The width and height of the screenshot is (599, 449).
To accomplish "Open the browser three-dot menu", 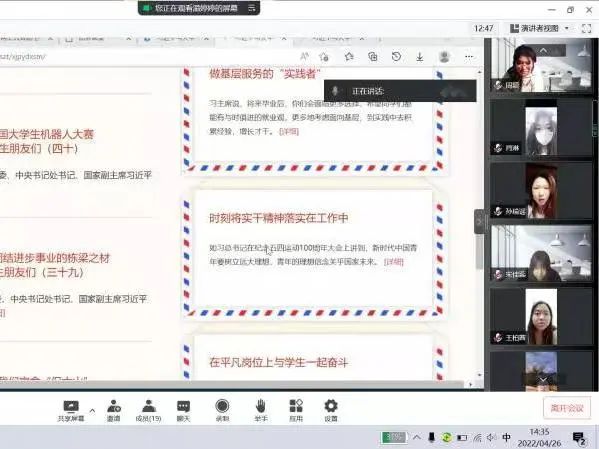I will [x=469, y=57].
